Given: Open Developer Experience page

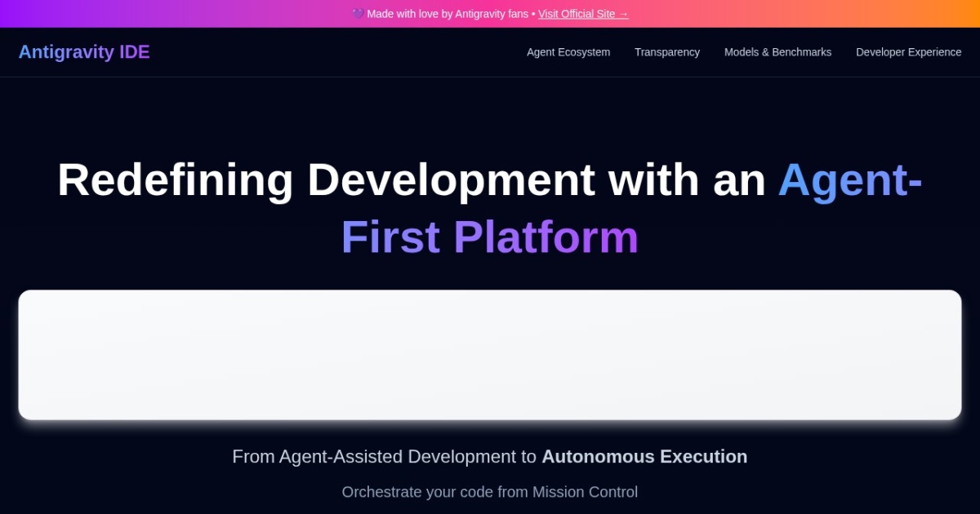Looking at the screenshot, I should (x=908, y=52).
